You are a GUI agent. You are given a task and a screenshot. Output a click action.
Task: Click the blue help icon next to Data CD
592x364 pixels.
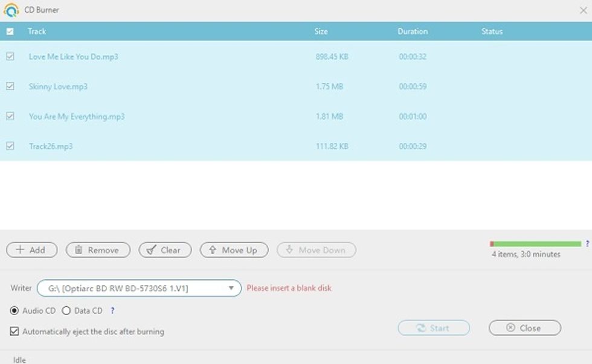pos(112,310)
